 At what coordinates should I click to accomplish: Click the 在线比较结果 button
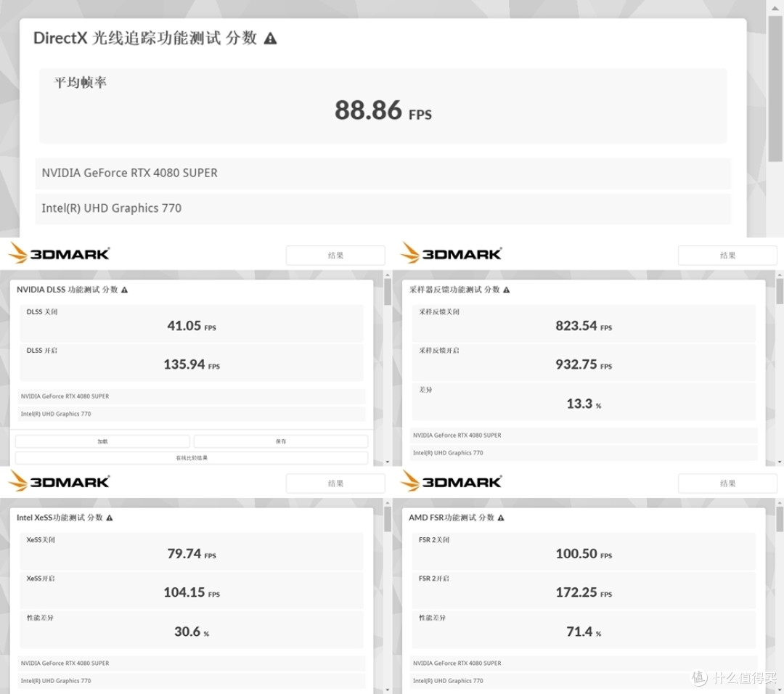pyautogui.click(x=192, y=458)
